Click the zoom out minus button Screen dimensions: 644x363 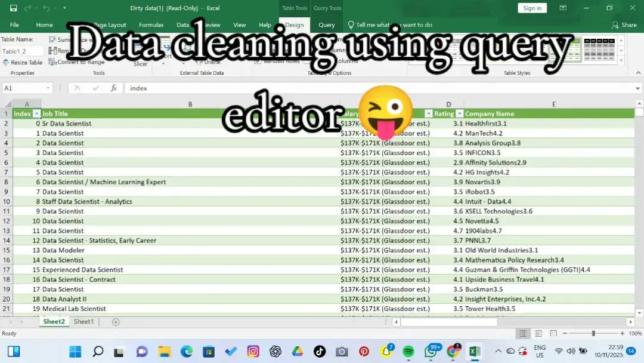click(x=565, y=333)
